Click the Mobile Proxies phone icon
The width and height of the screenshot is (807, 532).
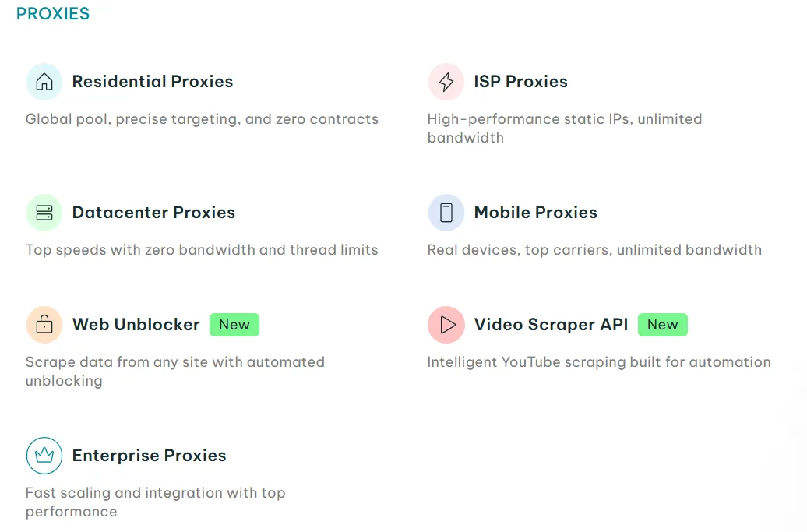446,212
